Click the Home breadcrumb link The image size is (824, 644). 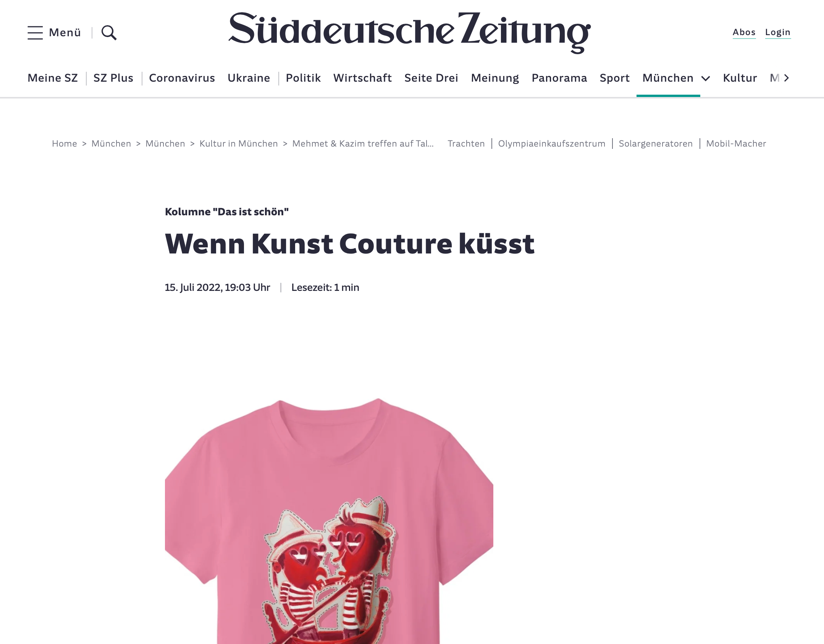64,144
